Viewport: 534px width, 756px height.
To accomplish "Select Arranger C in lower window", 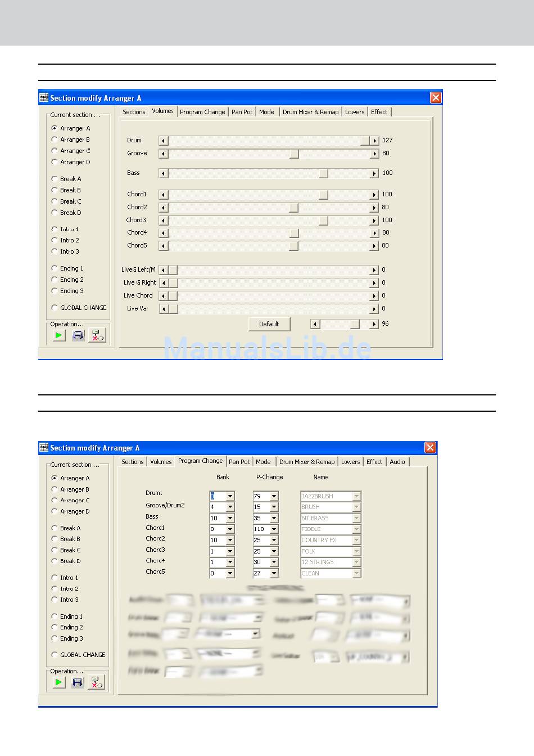I will (55, 500).
